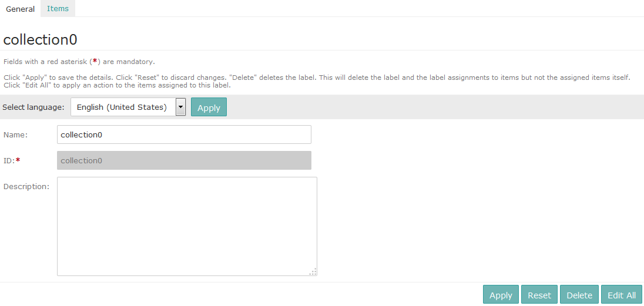Click the Edit All button
The height and width of the screenshot is (306, 644).
coord(621,295)
